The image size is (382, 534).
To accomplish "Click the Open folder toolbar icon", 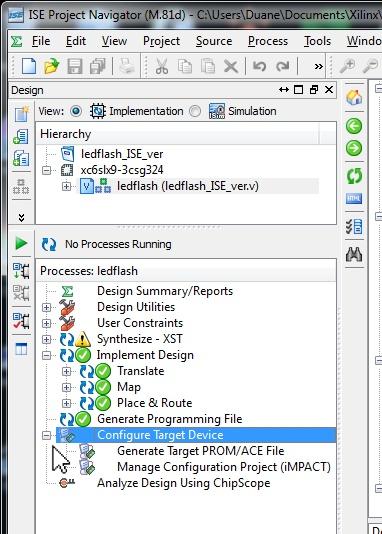I will coord(51,66).
